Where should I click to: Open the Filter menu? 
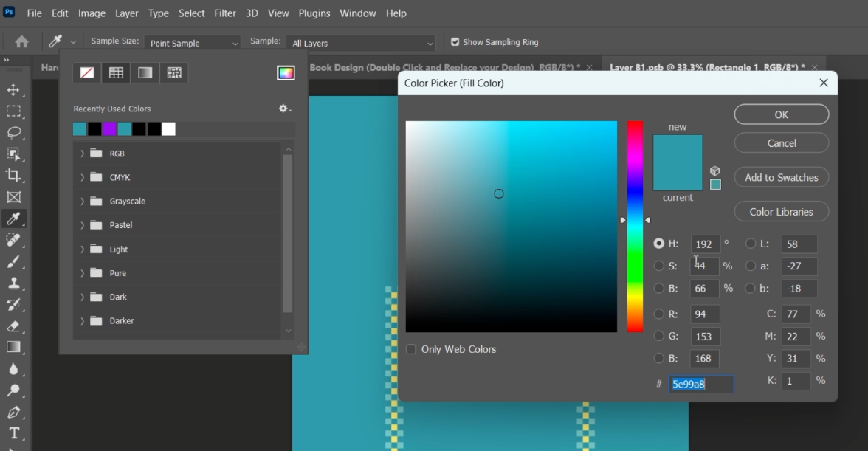pyautogui.click(x=225, y=13)
